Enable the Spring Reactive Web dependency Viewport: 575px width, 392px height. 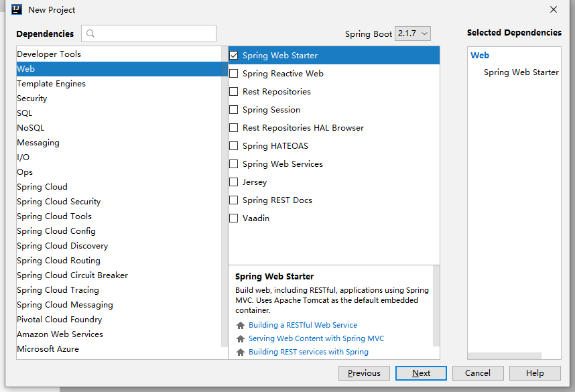click(x=234, y=73)
